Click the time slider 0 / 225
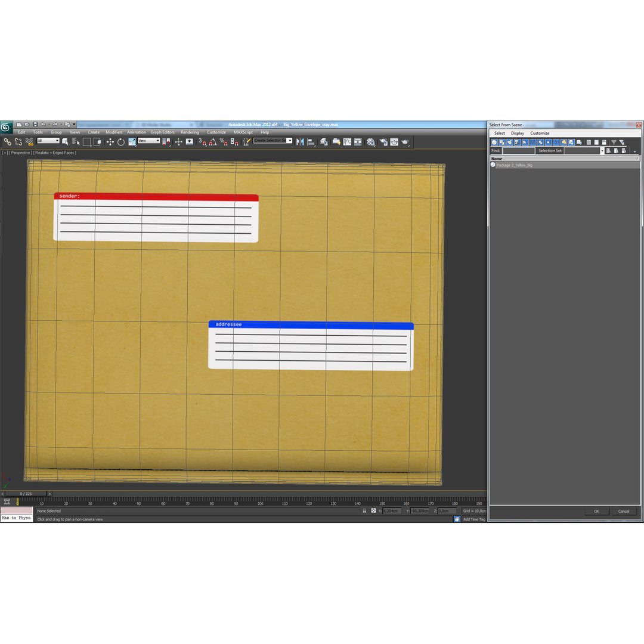644x644 pixels. coord(26,494)
